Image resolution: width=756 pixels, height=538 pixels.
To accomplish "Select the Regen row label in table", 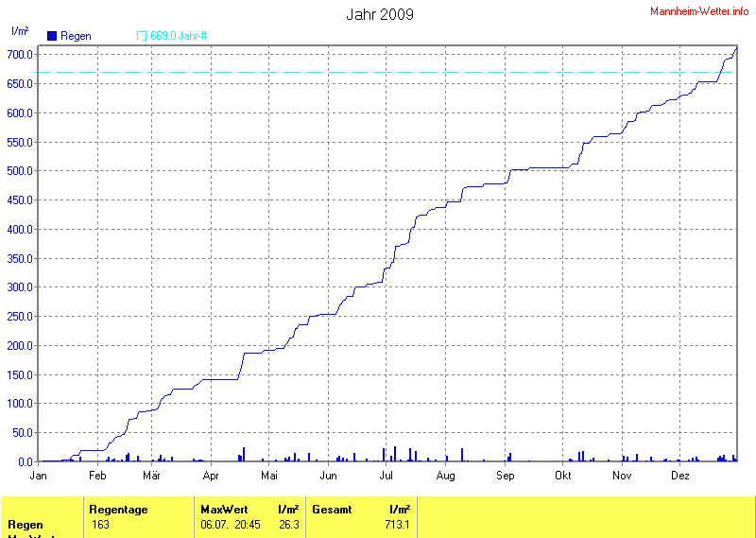I will [25, 525].
